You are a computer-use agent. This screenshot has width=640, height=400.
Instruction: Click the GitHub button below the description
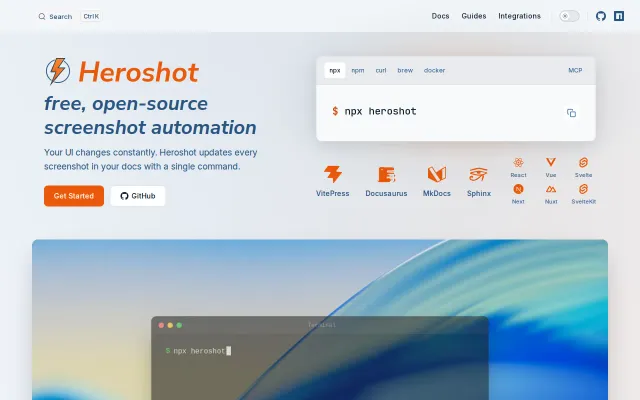coord(138,196)
